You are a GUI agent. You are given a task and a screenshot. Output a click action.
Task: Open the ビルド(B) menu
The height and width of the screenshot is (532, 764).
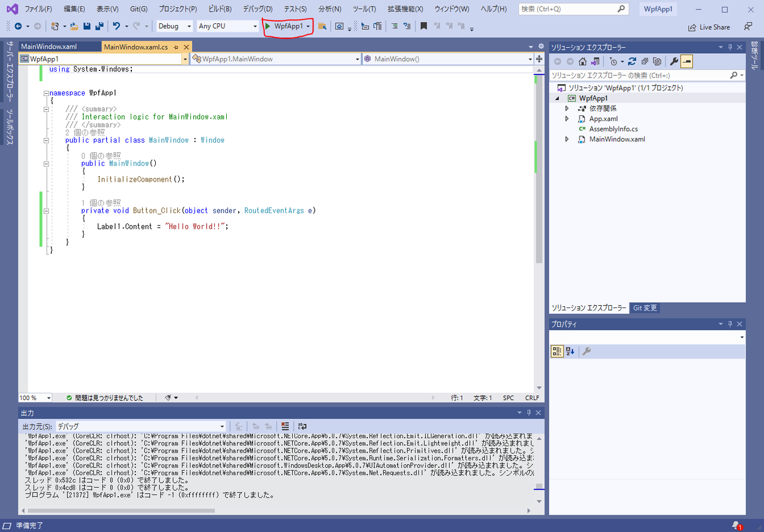click(x=220, y=10)
